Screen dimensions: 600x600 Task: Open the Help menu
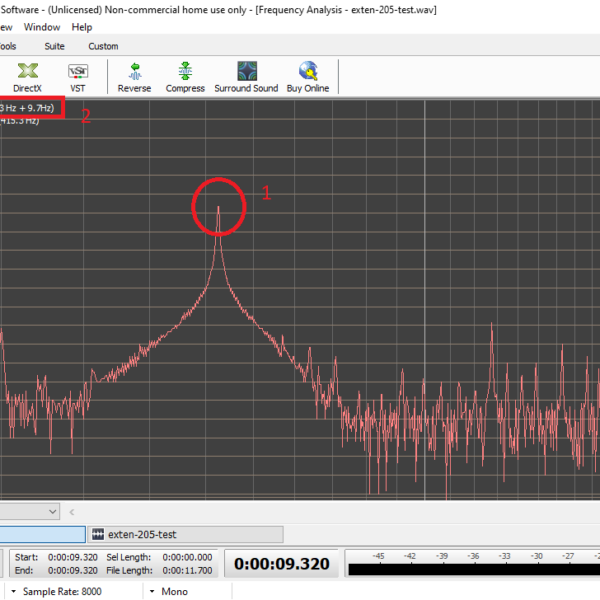point(82,27)
